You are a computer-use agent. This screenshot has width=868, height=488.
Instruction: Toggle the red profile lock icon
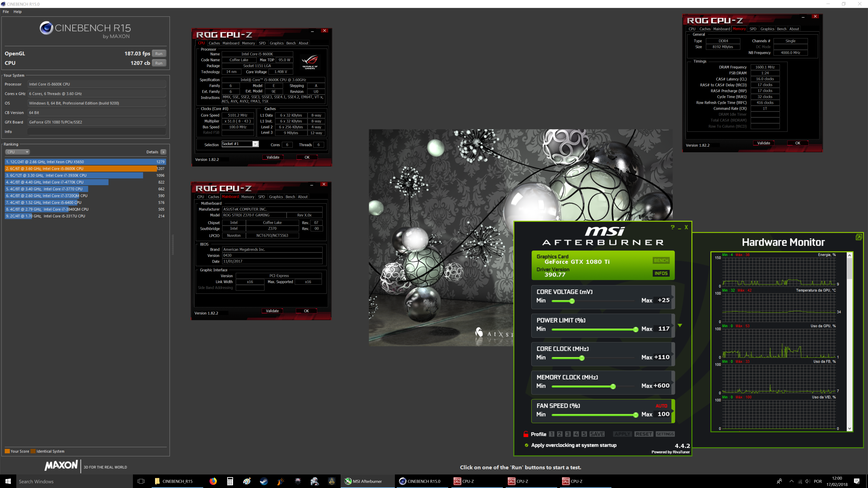tap(526, 434)
